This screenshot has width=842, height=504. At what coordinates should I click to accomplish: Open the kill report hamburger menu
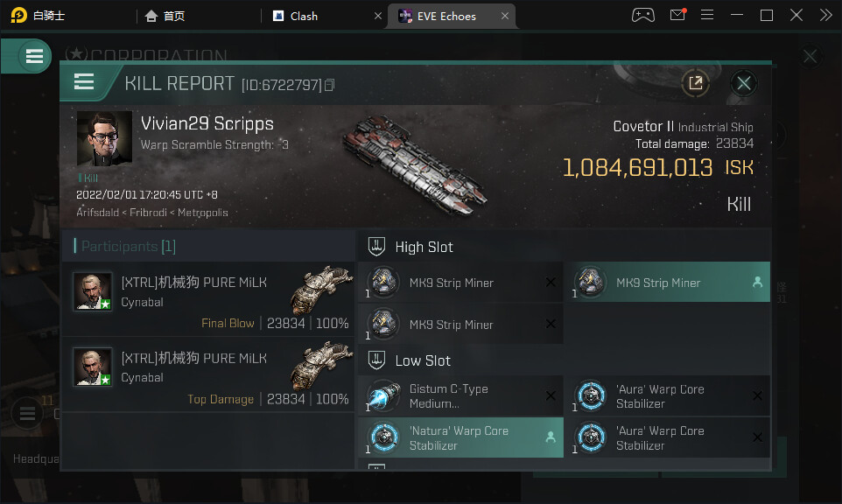(84, 82)
